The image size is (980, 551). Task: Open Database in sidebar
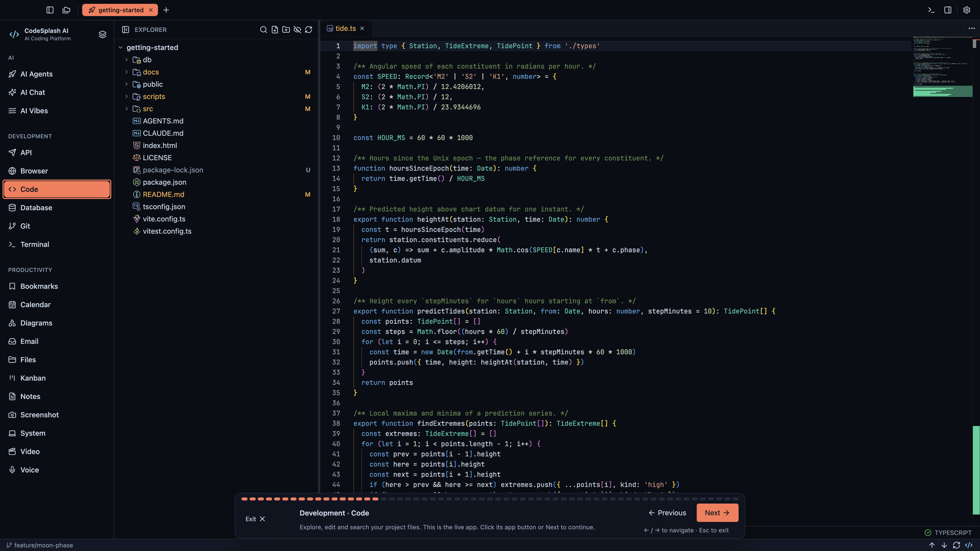tap(57, 208)
